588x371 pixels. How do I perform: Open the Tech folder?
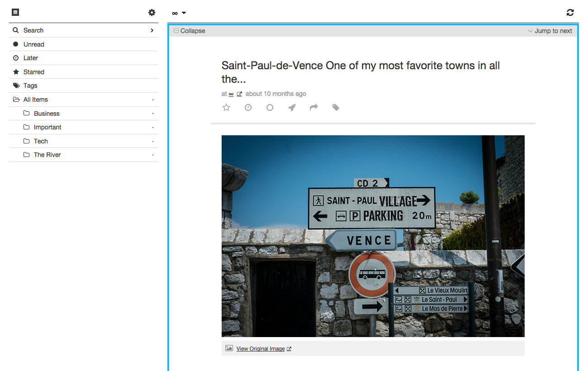84,141
